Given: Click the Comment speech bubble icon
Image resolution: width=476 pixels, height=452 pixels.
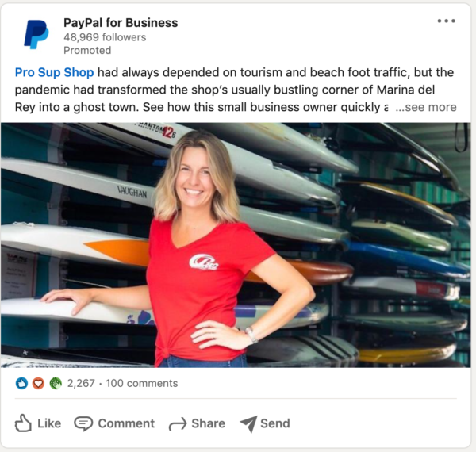Looking at the screenshot, I should coord(83,423).
